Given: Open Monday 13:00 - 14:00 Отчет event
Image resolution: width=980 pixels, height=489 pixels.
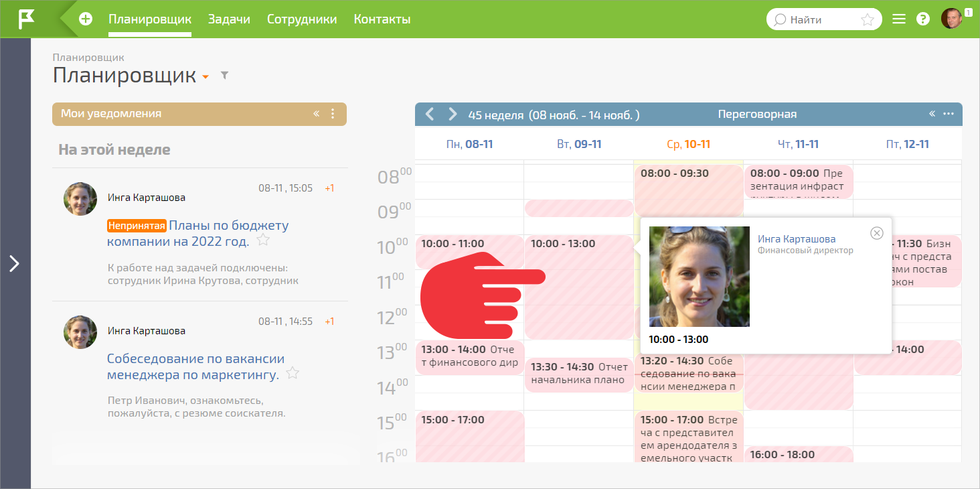Looking at the screenshot, I should [469, 357].
